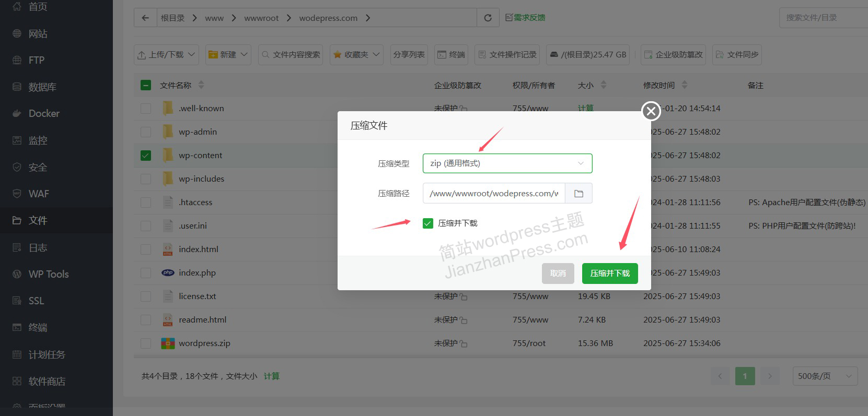This screenshot has height=416, width=868.
Task: Open 文件操作记录 from the toolbar
Action: click(x=507, y=55)
